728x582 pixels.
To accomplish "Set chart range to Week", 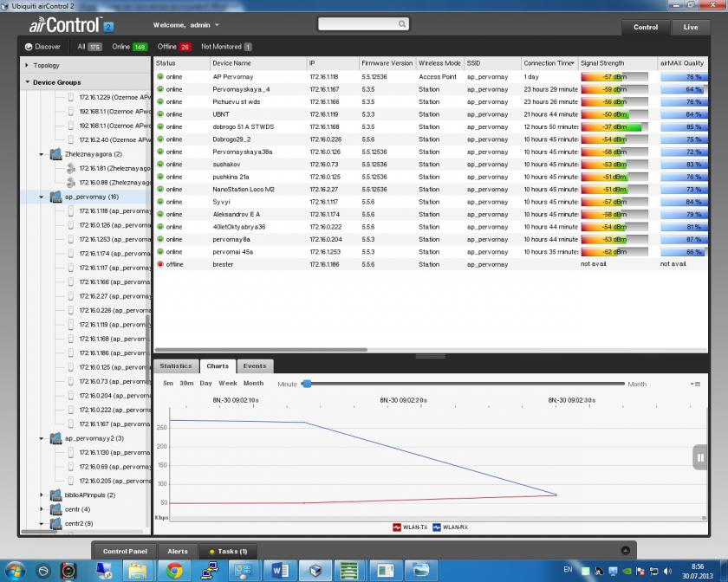I will coord(227,384).
